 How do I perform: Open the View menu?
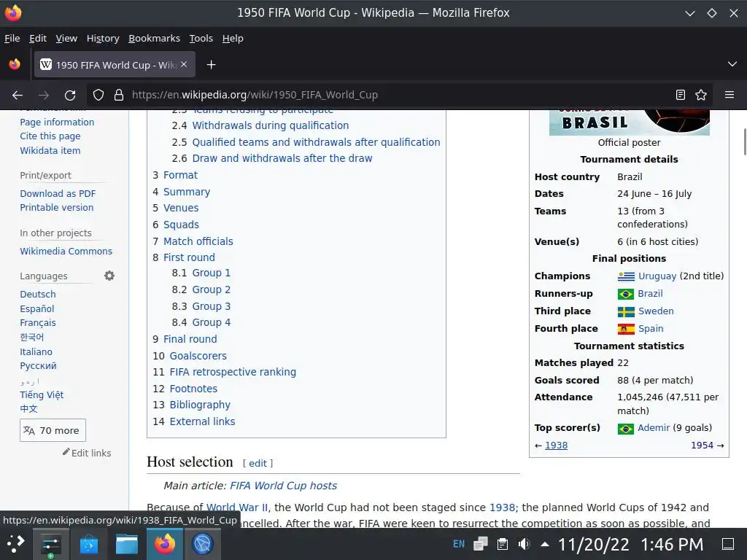click(66, 38)
